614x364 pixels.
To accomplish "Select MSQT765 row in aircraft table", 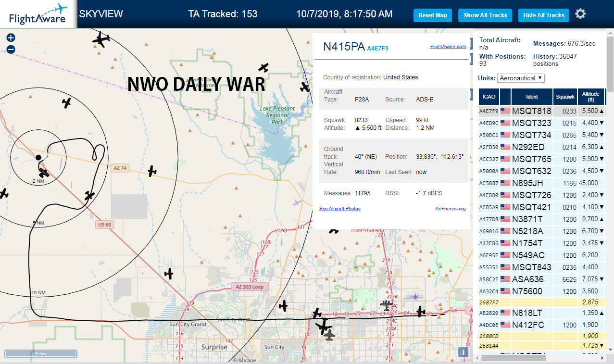I will click(x=542, y=159).
